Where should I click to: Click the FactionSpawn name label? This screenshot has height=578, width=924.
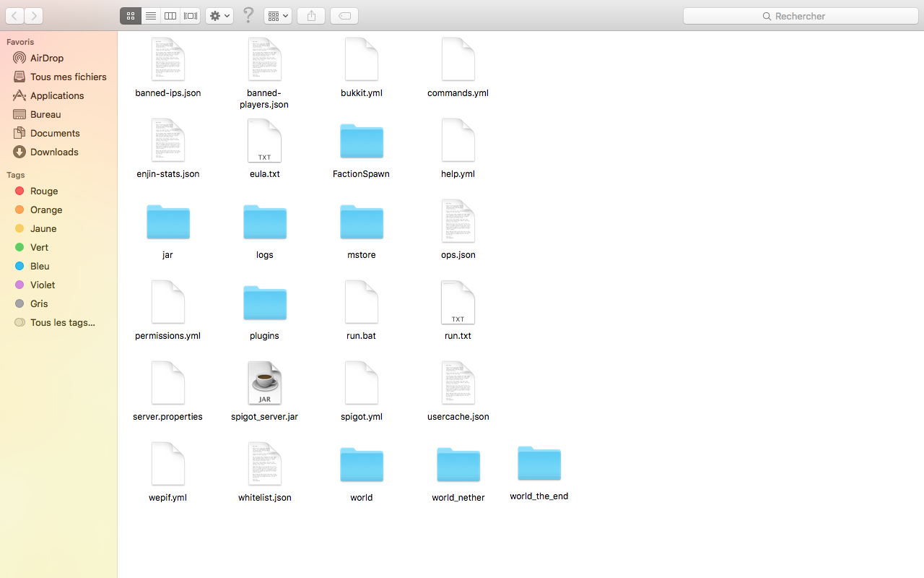coord(362,174)
